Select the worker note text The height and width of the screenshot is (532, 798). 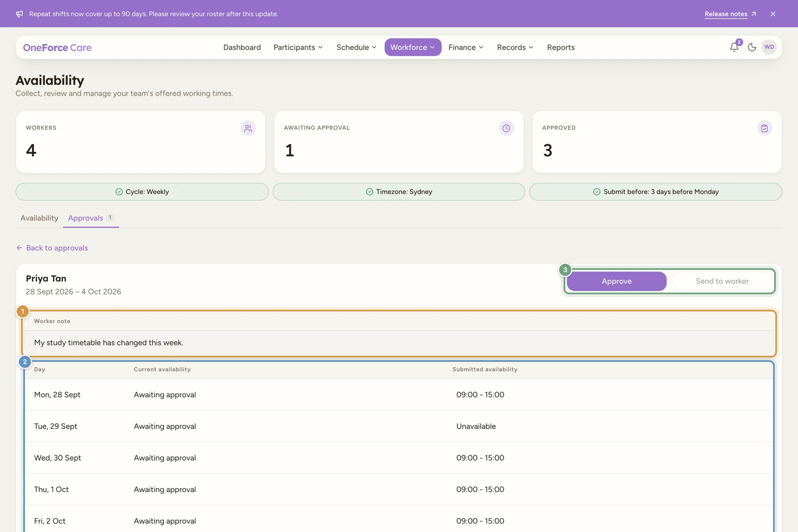pos(109,343)
